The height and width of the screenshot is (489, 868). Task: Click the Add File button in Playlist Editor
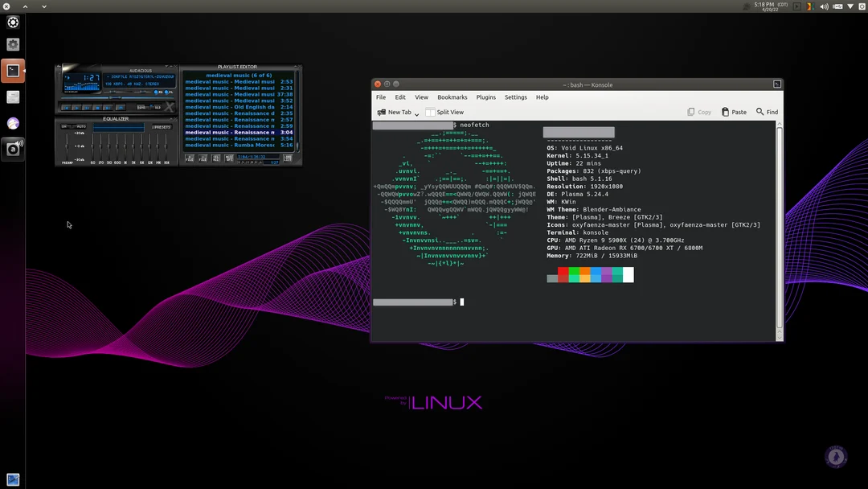tap(190, 158)
